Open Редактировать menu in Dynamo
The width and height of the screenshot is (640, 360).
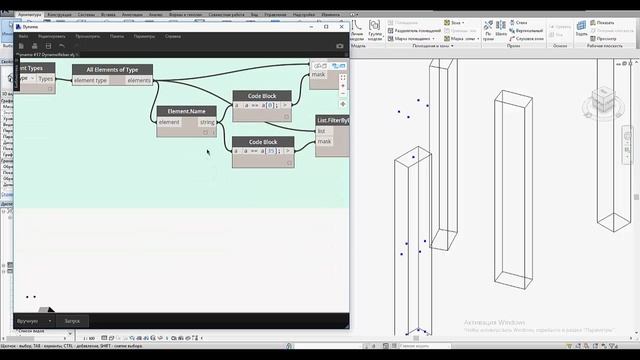pos(51,36)
